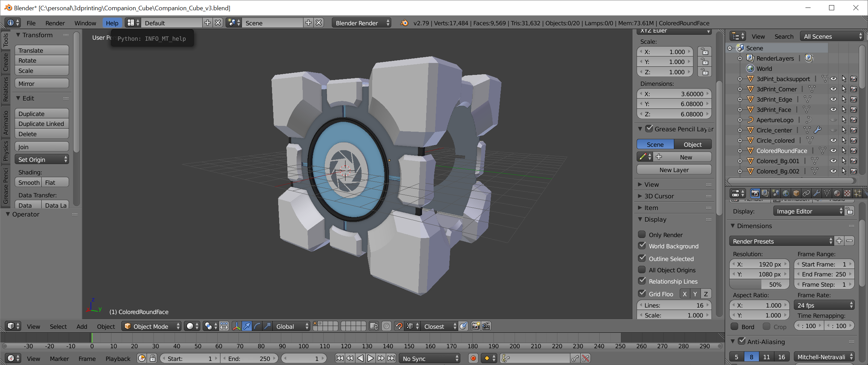Enable the Only Render checkbox
Viewport: 868px width, 365px height.
[642, 234]
